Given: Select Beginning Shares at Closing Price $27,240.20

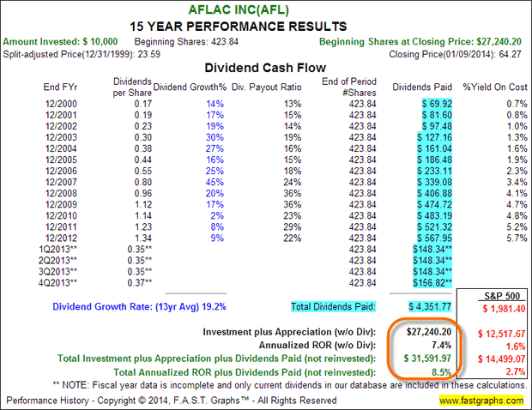Looking at the screenshot, I should [x=420, y=42].
